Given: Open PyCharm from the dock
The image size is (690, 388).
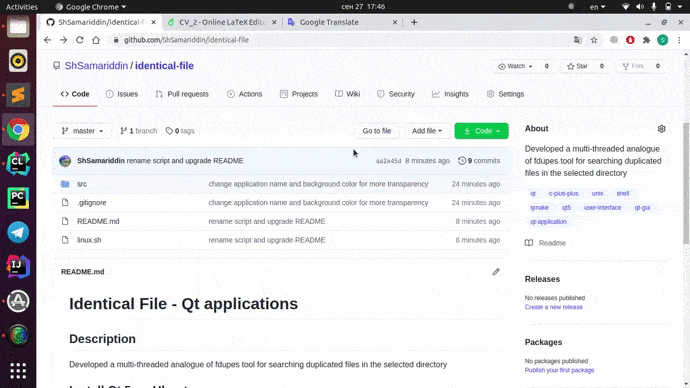Looking at the screenshot, I should point(18,198).
